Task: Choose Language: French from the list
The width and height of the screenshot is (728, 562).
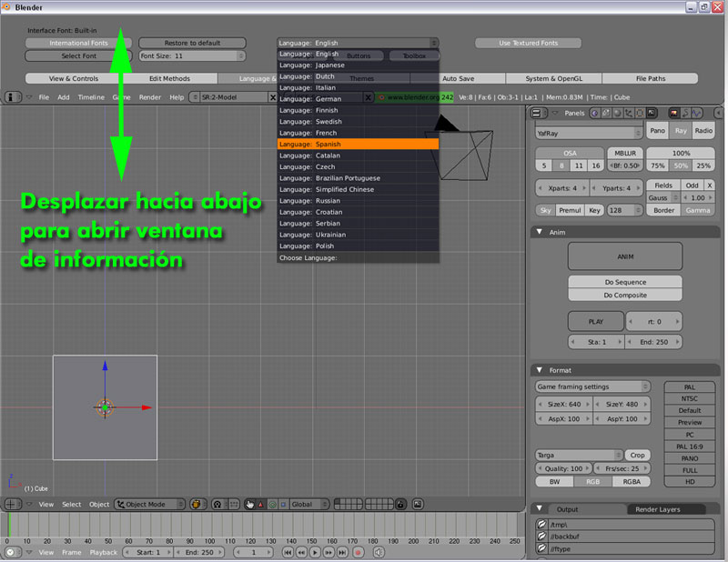Action: coord(358,133)
